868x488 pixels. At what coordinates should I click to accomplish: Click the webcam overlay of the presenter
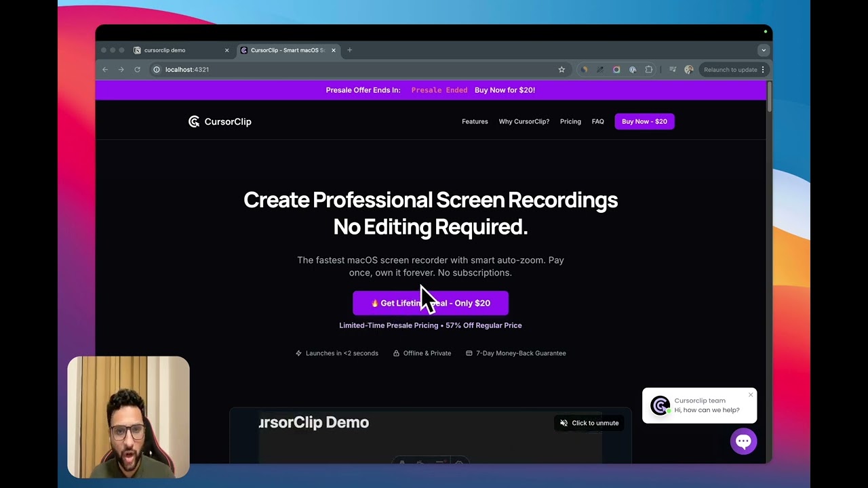pyautogui.click(x=128, y=418)
